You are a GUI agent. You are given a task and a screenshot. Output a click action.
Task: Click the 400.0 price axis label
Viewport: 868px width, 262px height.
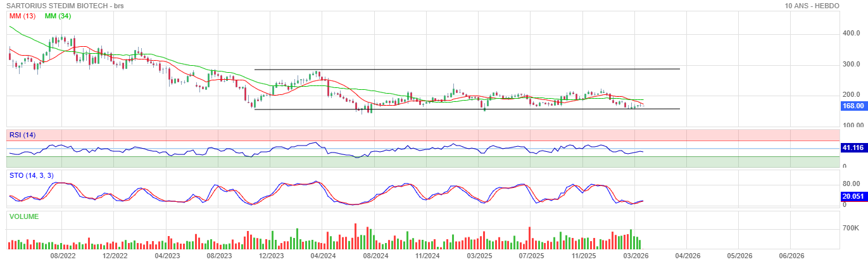pyautogui.click(x=850, y=34)
